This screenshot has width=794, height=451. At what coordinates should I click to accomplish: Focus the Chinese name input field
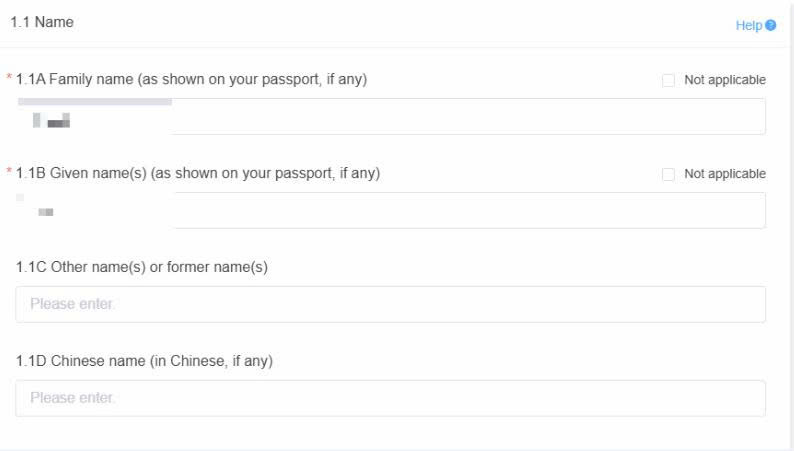click(x=390, y=398)
